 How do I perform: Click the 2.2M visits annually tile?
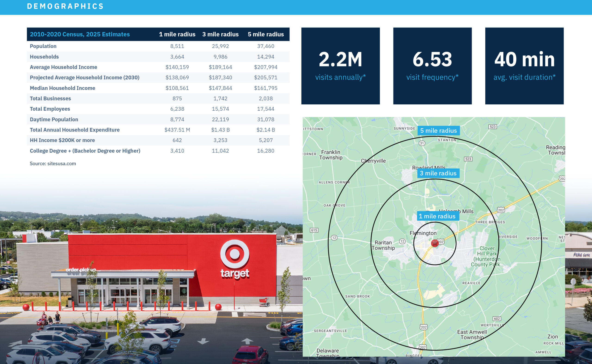coord(340,66)
